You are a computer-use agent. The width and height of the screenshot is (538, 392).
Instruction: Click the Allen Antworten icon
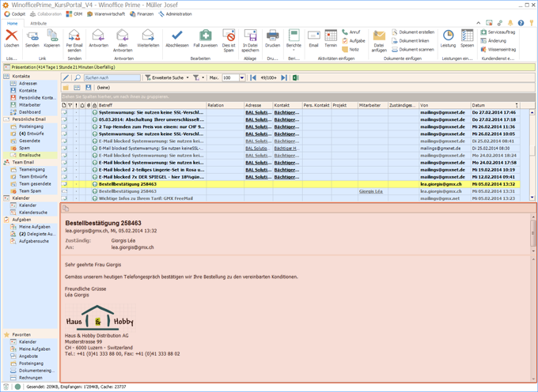click(123, 36)
